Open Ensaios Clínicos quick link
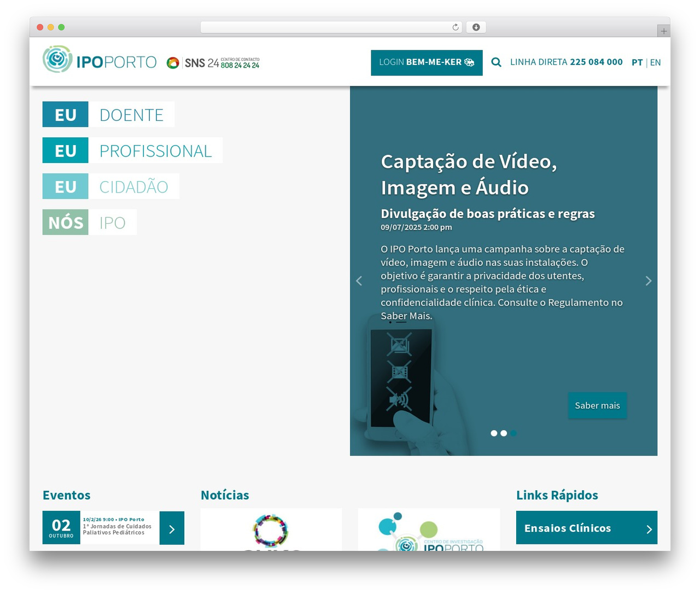The height and width of the screenshot is (593, 700). pos(587,528)
